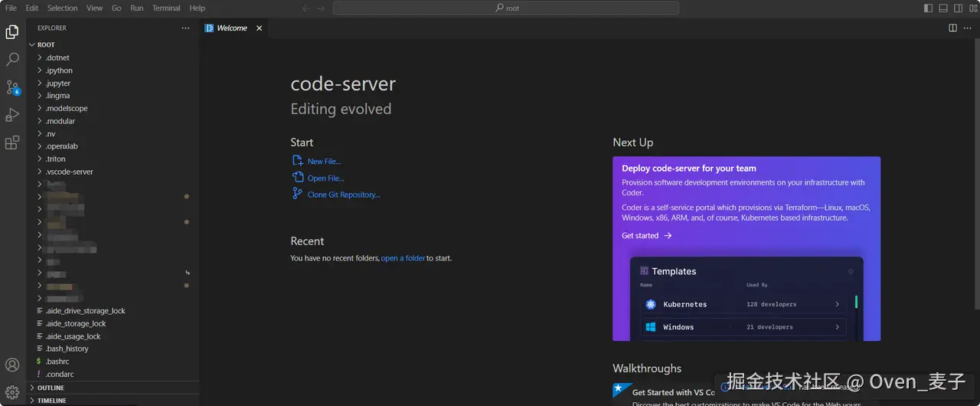This screenshot has width=980, height=406.
Task: Open the View menu
Action: point(94,8)
